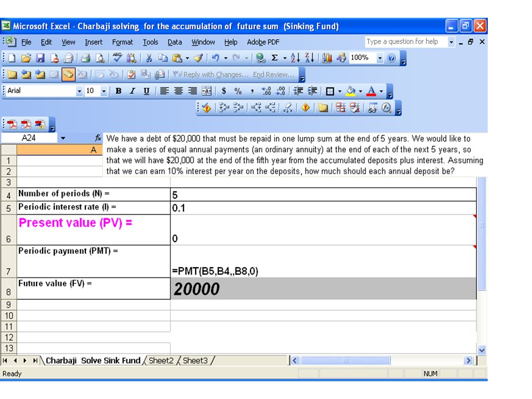Open the Name Box dropdown arrow

click(x=63, y=138)
